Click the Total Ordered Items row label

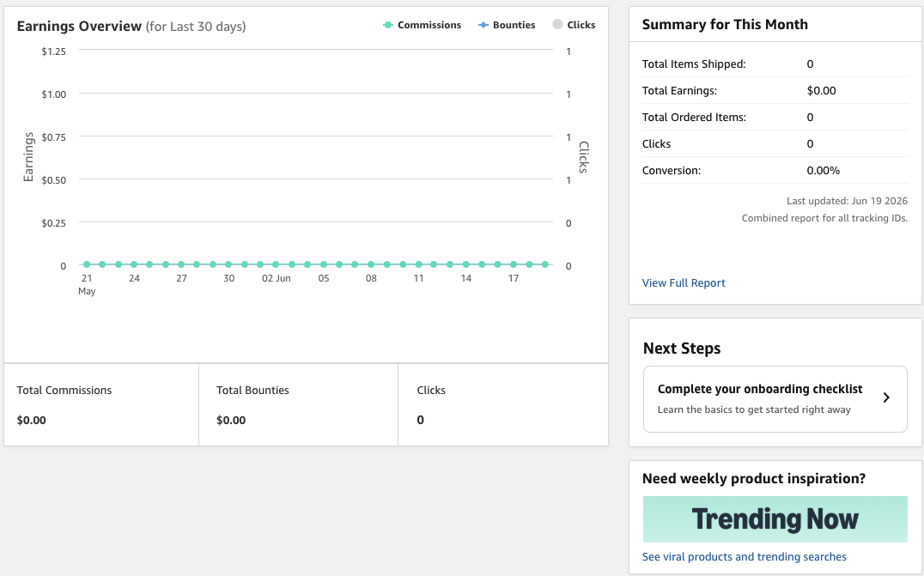tap(694, 117)
